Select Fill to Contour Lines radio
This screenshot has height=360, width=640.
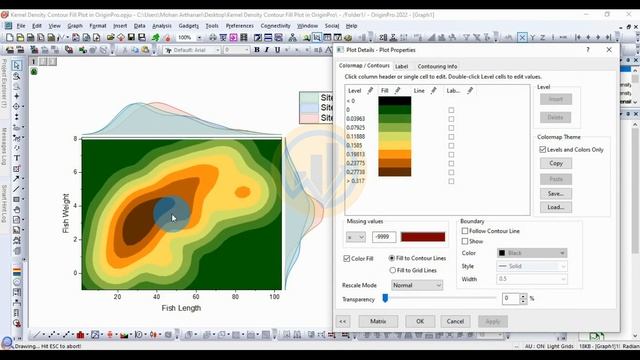point(392,258)
